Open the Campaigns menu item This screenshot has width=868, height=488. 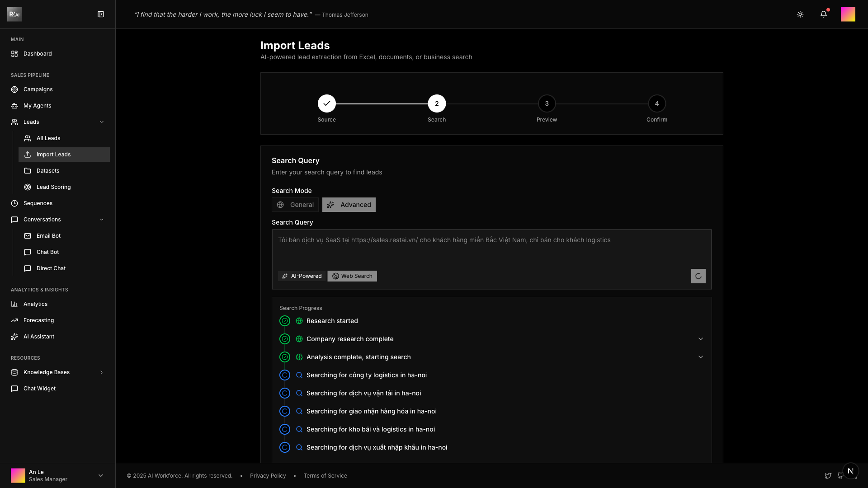tap(38, 89)
